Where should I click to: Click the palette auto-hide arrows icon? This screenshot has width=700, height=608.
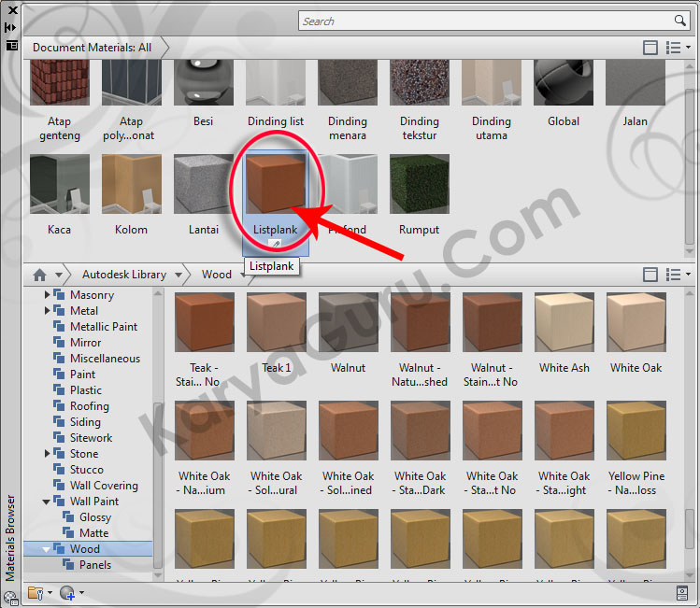click(11, 27)
